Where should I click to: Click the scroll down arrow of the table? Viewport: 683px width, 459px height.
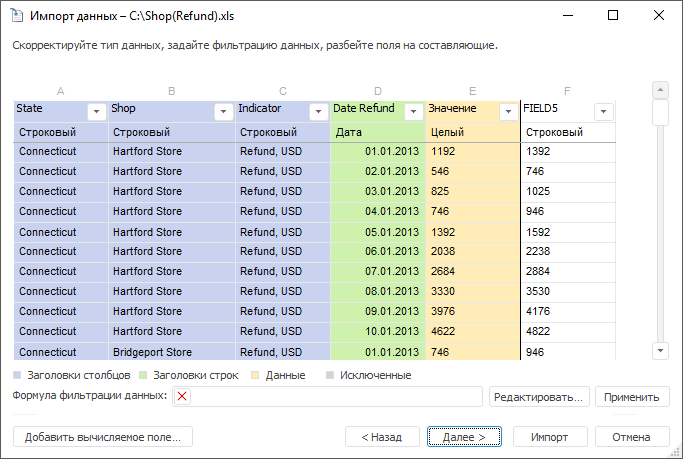tap(660, 350)
